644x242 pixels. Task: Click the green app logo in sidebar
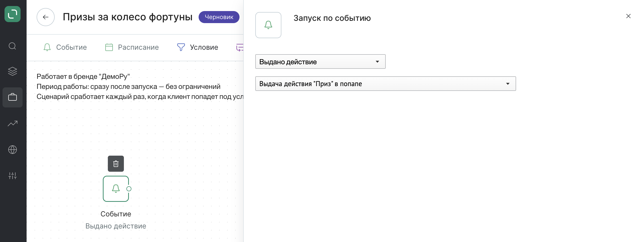13,14
